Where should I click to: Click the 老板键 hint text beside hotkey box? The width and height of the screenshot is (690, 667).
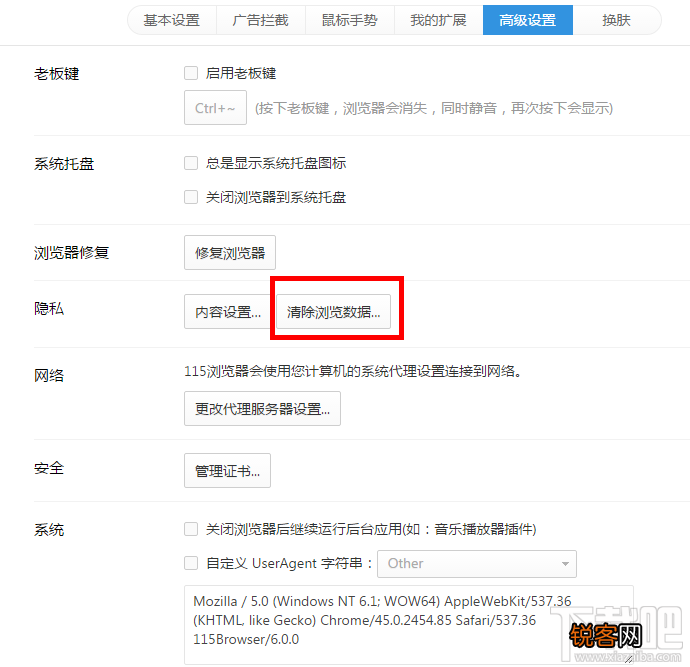tap(434, 108)
